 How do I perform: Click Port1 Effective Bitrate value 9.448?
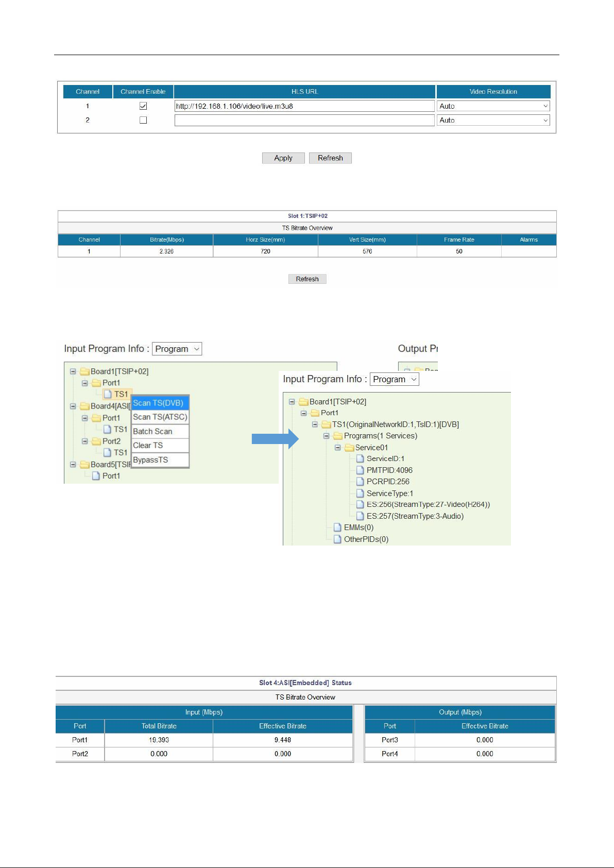coord(283,740)
